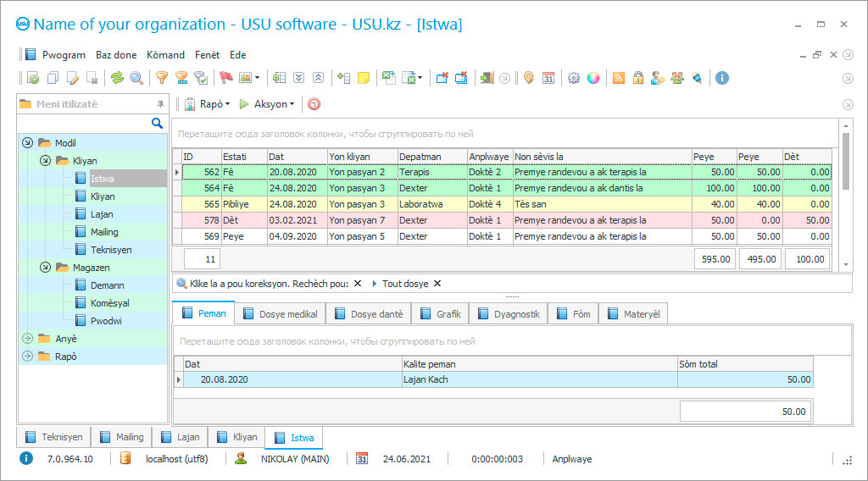Click the Tout dosye filter link
Image resolution: width=868 pixels, height=481 pixels.
coord(405,284)
